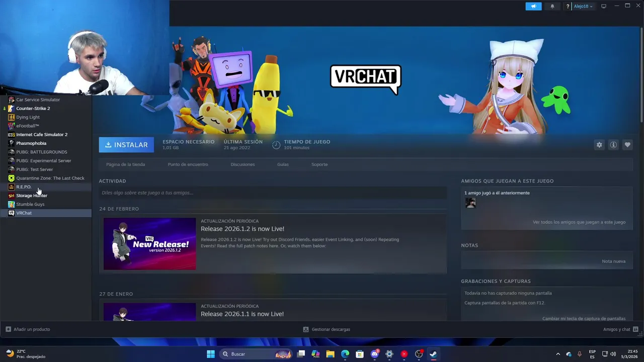644x362 pixels.
Task: Click the INSTALAR button for VRChat
Action: (x=126, y=145)
